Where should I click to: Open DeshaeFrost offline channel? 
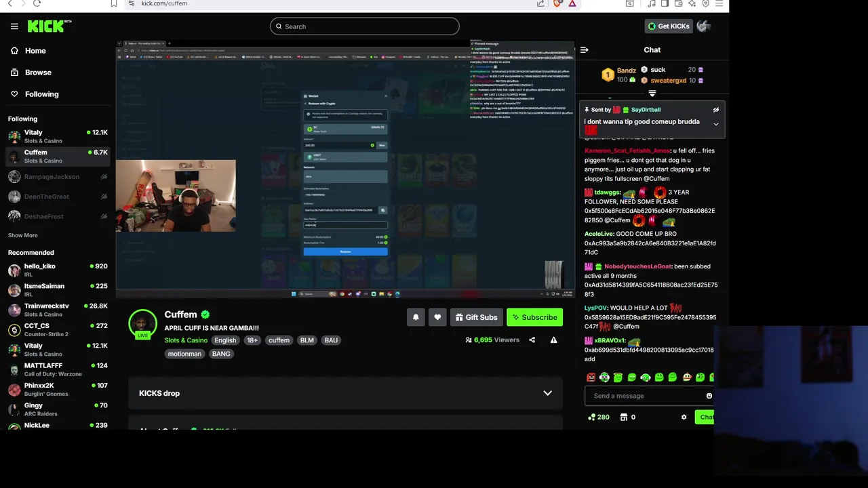[x=57, y=216]
